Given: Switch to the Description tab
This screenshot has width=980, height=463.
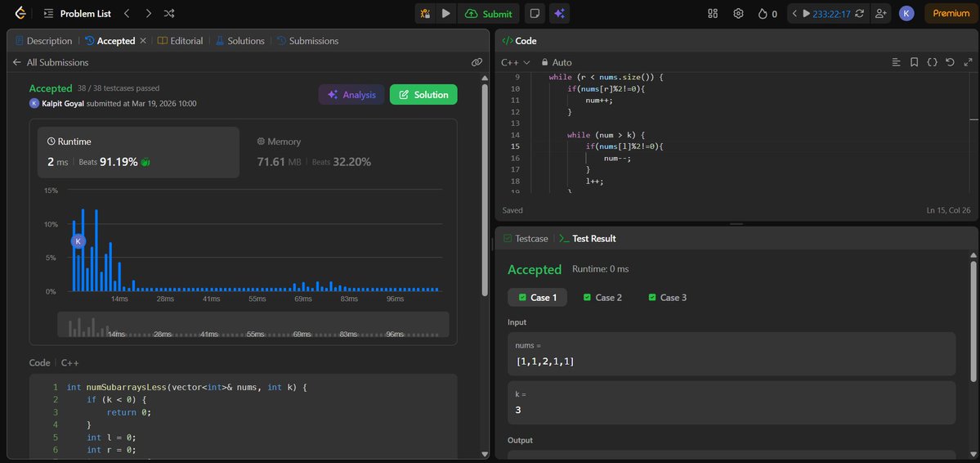Looking at the screenshot, I should 44,41.
